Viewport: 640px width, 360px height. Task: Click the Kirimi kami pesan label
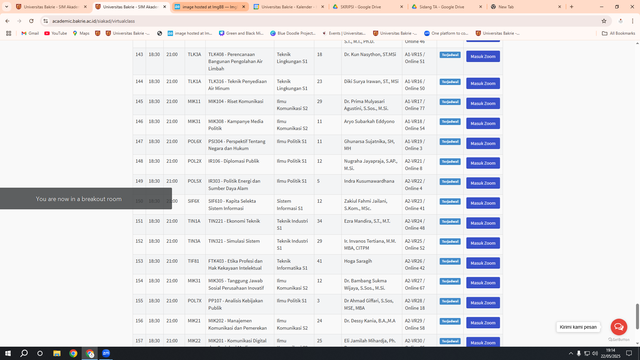tap(578, 327)
